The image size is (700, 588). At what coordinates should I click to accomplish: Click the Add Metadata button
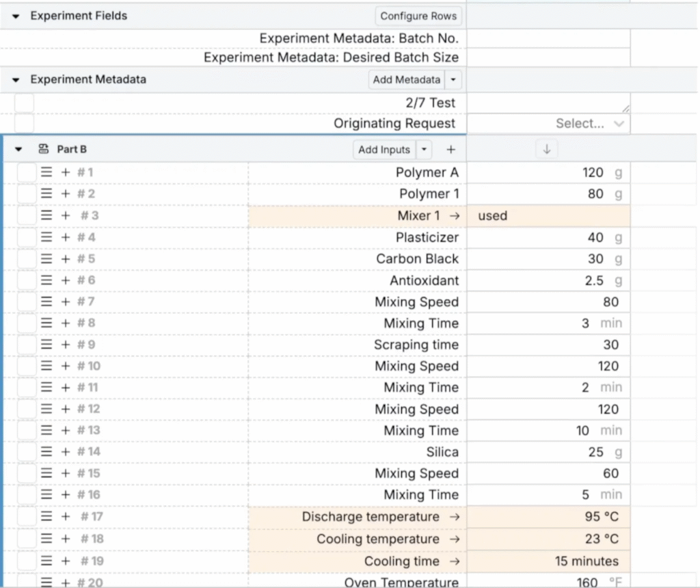pos(407,80)
